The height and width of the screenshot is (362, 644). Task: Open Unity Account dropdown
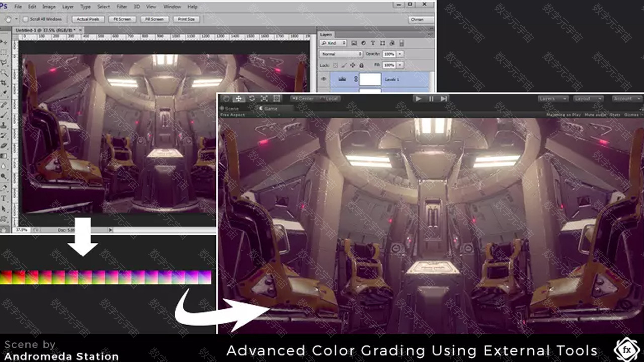click(627, 99)
